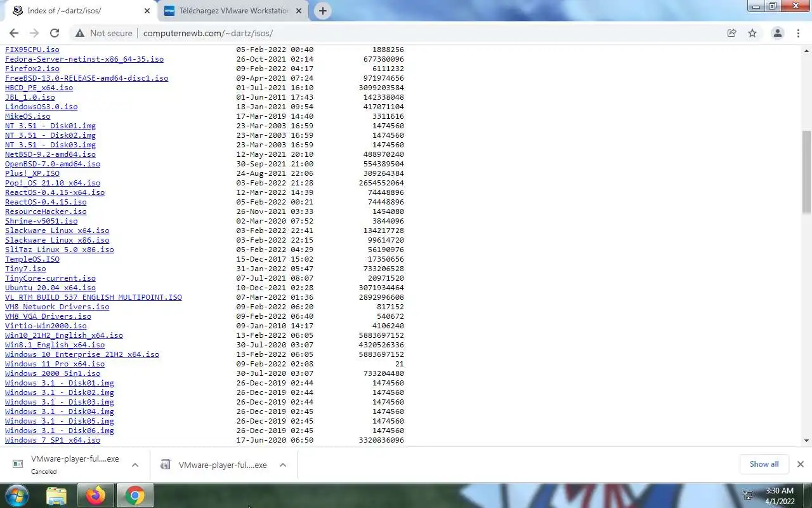This screenshot has width=812, height=508.
Task: Open ResourceHacker.iso link
Action: (x=46, y=211)
